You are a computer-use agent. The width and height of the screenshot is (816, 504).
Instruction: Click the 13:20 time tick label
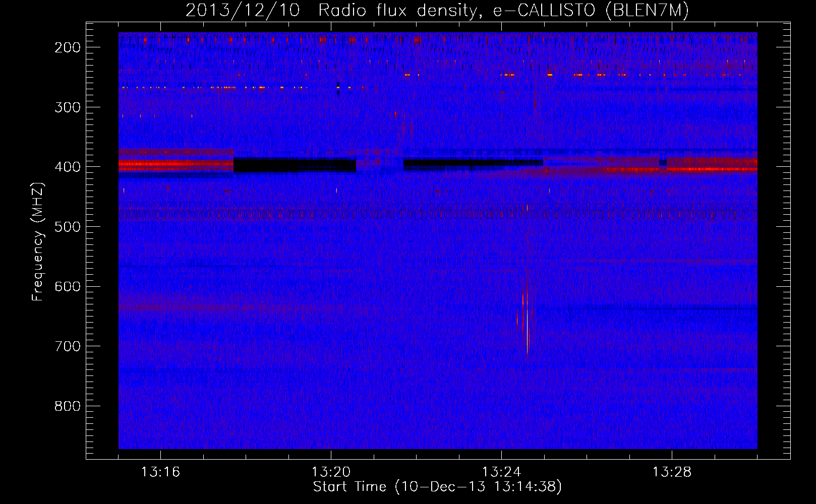coord(331,472)
